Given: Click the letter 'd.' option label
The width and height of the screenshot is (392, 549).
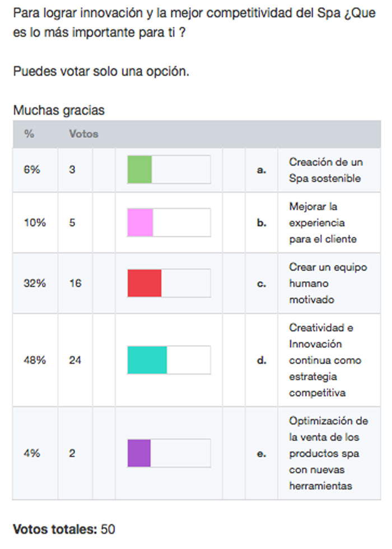Looking at the screenshot, I should click(x=262, y=360).
